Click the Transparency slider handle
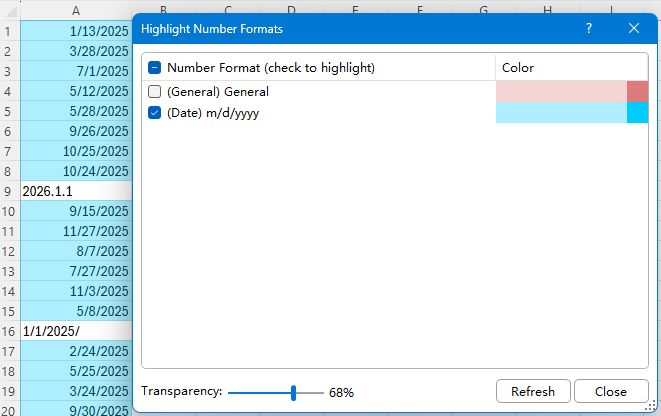The width and height of the screenshot is (661, 416). [293, 392]
